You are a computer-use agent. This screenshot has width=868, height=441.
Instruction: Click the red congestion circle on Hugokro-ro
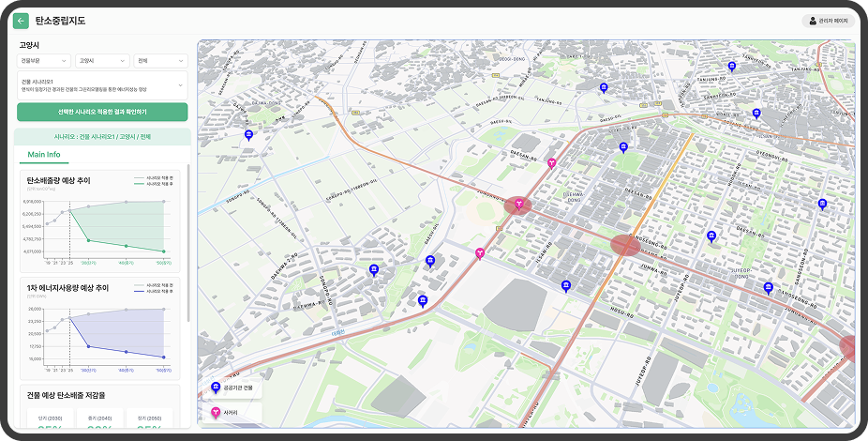(625, 245)
